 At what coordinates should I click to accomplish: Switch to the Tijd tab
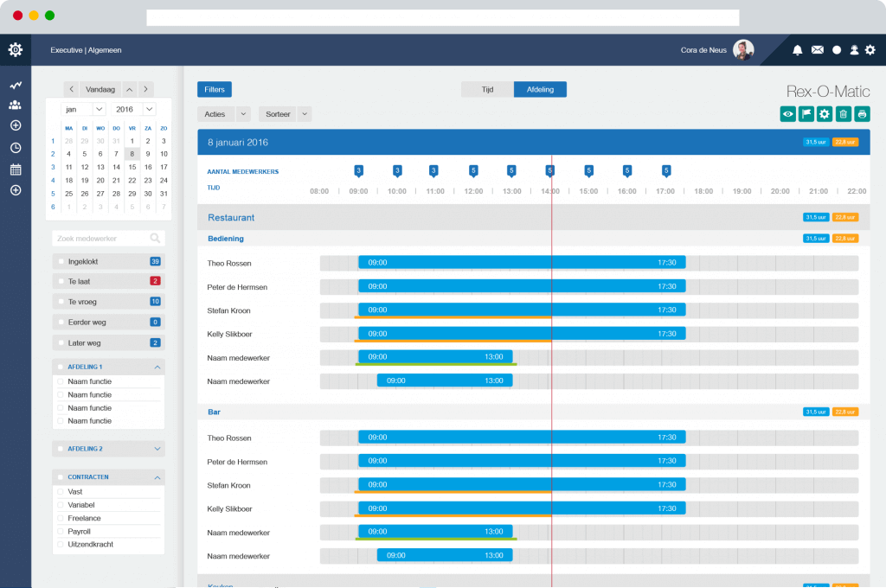pos(487,89)
